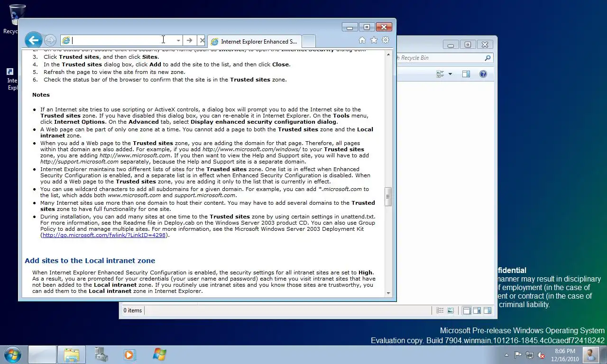
Task: Open the go.microsoft.com/fwlink/?LinkID=4298 link
Action: 104,235
